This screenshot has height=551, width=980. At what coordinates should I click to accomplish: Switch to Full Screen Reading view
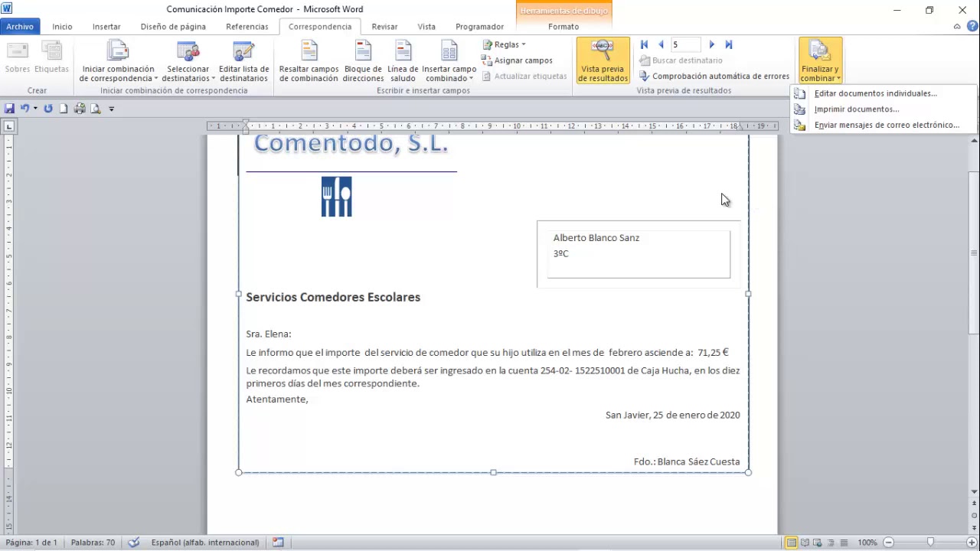tap(804, 543)
